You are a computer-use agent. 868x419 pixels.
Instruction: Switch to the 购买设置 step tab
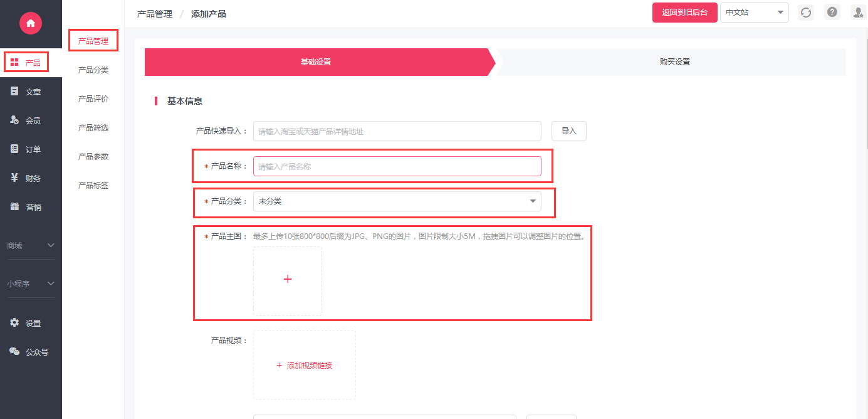click(674, 62)
